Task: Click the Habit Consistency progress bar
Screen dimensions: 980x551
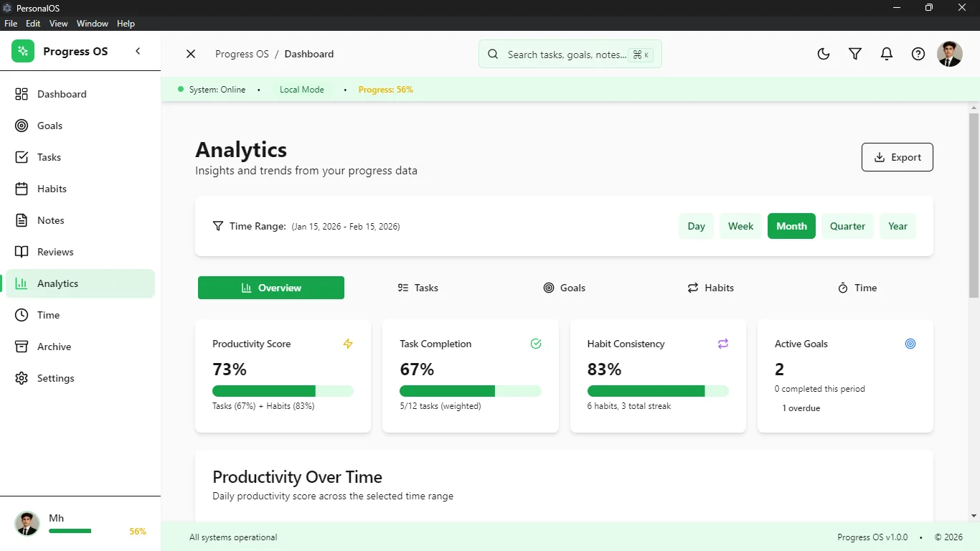Action: 658,391
